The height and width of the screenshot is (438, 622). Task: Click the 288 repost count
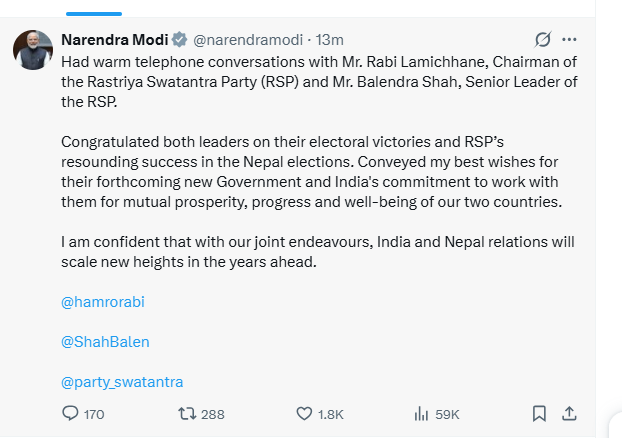click(212, 414)
